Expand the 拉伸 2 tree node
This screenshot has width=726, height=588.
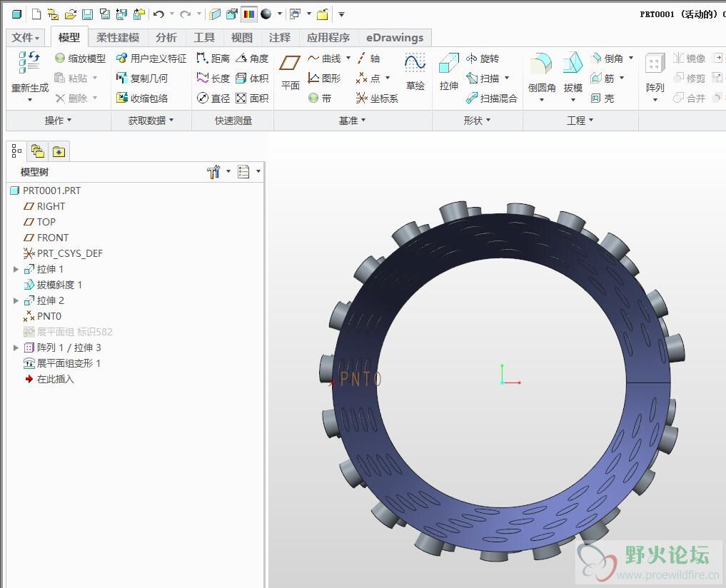pyautogui.click(x=16, y=300)
